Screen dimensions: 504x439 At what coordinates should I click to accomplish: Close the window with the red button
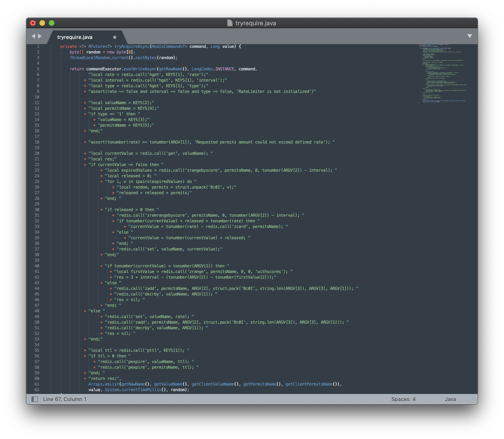[x=33, y=23]
